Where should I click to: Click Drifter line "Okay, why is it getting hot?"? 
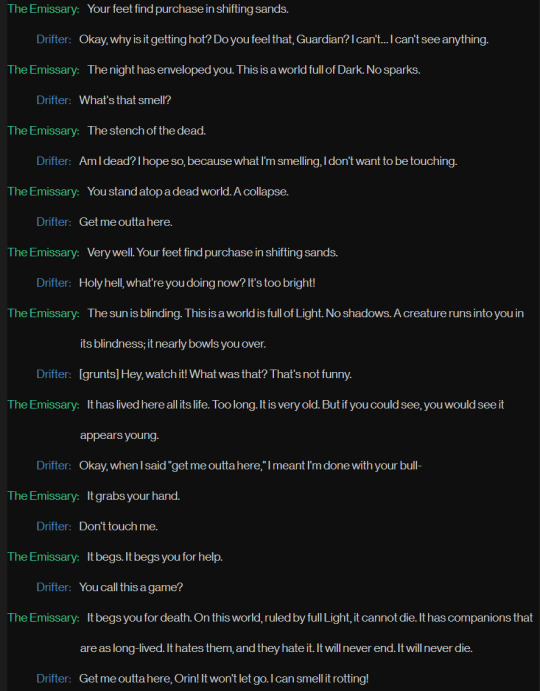coord(283,39)
